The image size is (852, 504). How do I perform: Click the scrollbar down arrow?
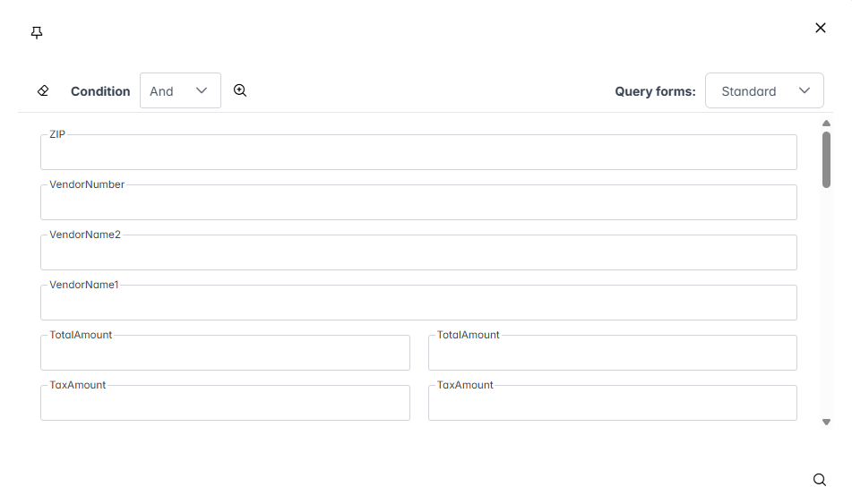(826, 422)
